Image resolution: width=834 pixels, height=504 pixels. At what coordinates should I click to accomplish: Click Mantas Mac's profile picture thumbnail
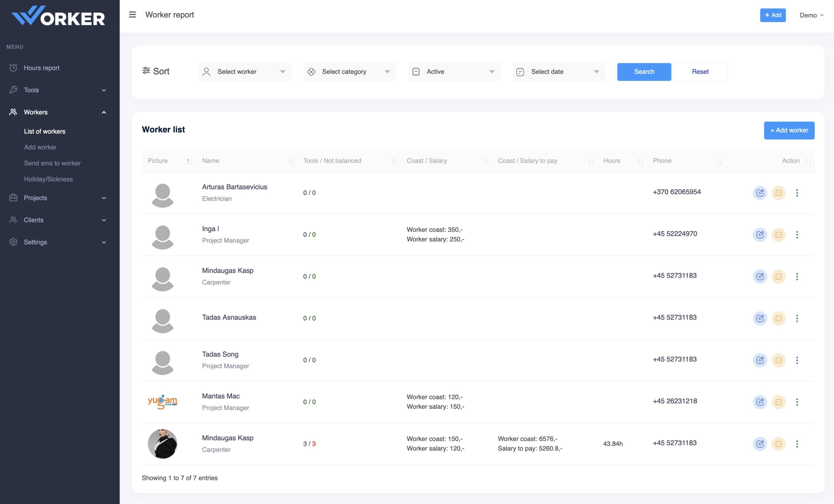(163, 402)
